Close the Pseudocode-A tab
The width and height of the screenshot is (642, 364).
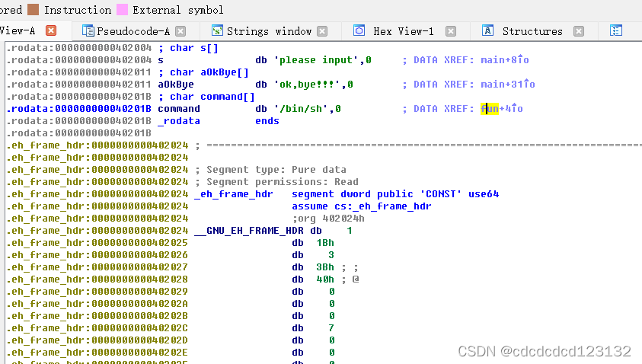tap(180, 31)
